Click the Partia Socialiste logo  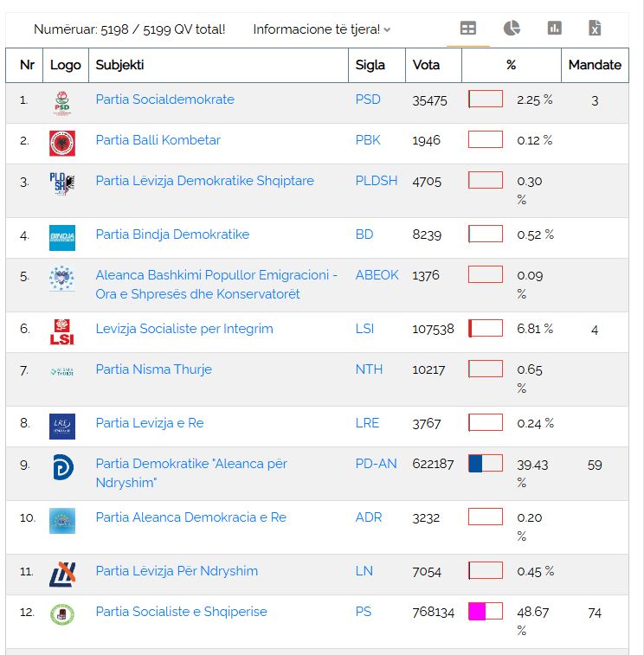click(62, 615)
